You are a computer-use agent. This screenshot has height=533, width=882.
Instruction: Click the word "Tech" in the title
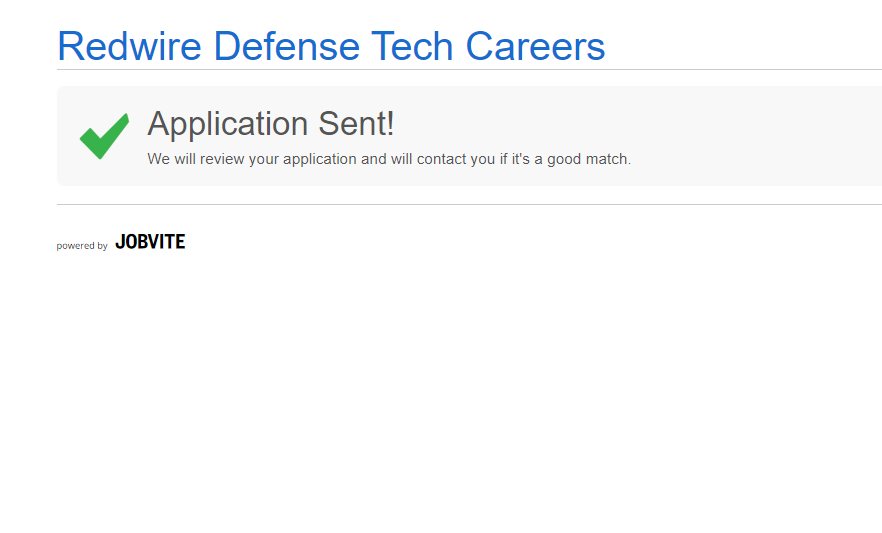(x=412, y=47)
